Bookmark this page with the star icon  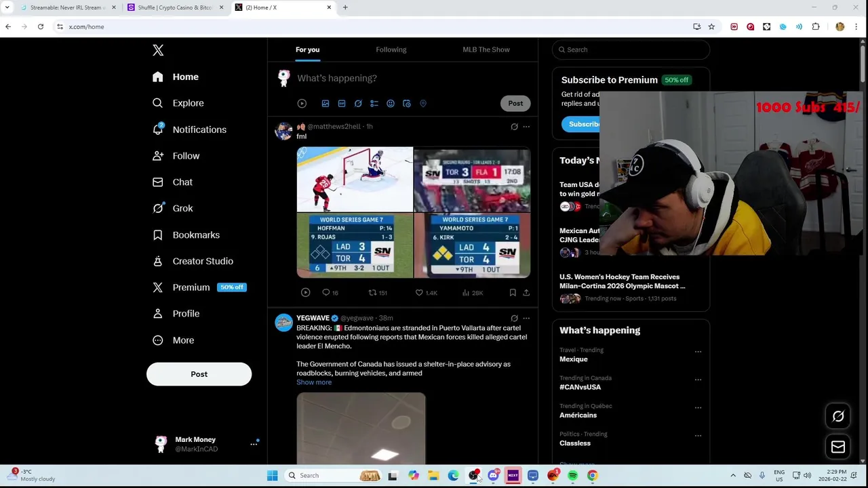click(711, 26)
